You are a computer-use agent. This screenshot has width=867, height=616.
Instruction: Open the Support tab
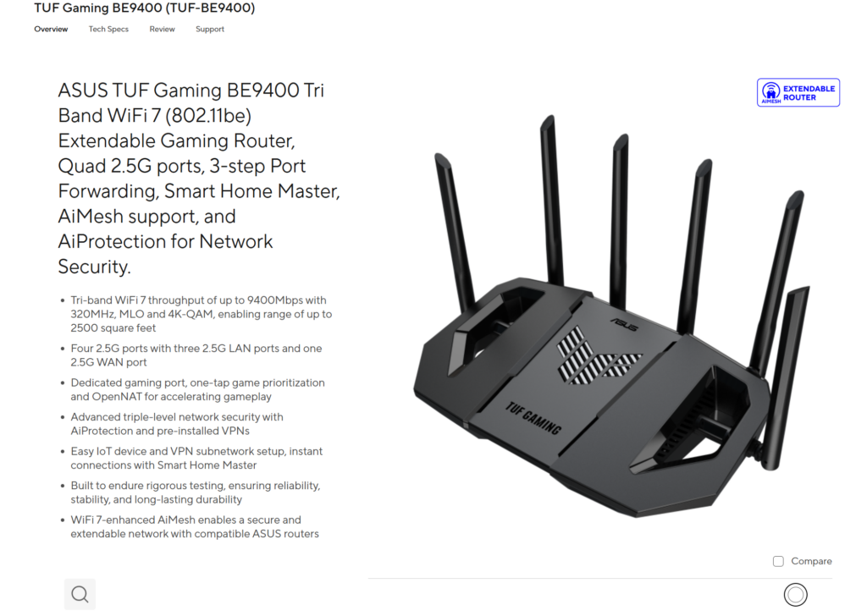click(210, 30)
